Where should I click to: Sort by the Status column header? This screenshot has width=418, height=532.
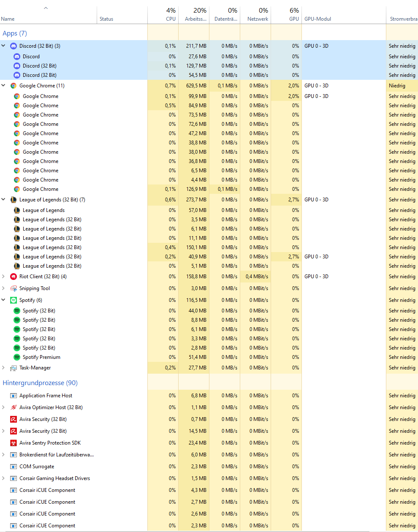(x=122, y=15)
